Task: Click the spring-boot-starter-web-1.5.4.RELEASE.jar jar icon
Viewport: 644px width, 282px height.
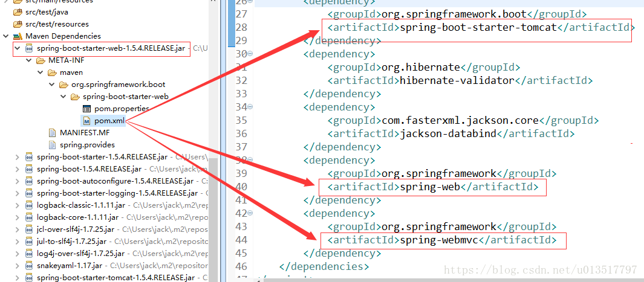Action: (x=29, y=48)
